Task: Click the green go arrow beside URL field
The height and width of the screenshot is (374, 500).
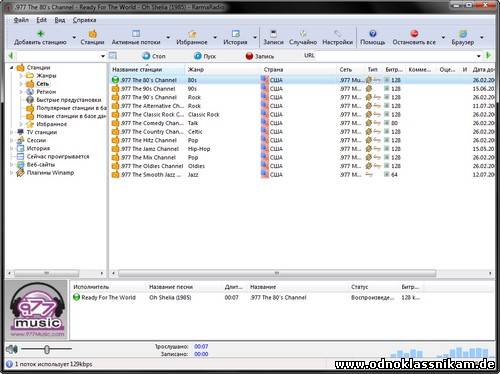Action: point(488,56)
